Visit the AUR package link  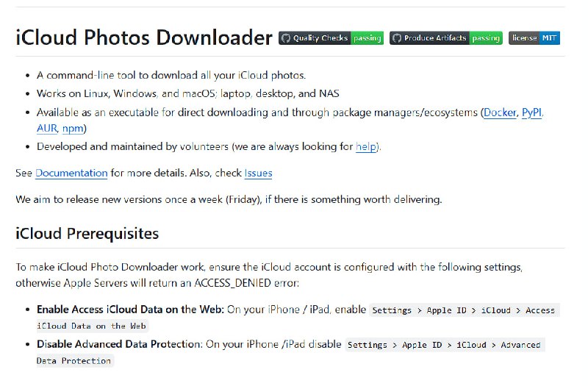47,128
